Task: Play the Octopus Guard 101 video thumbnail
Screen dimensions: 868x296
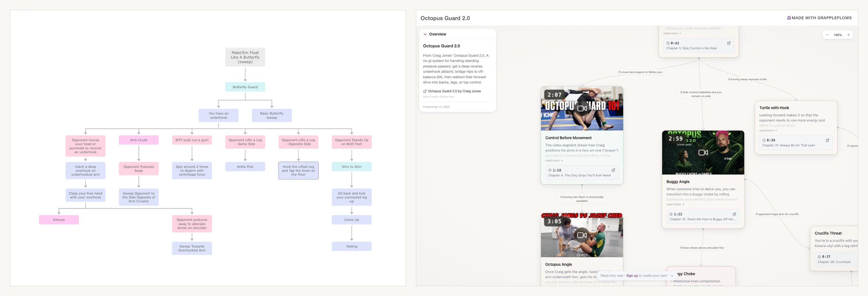Action: tap(582, 108)
